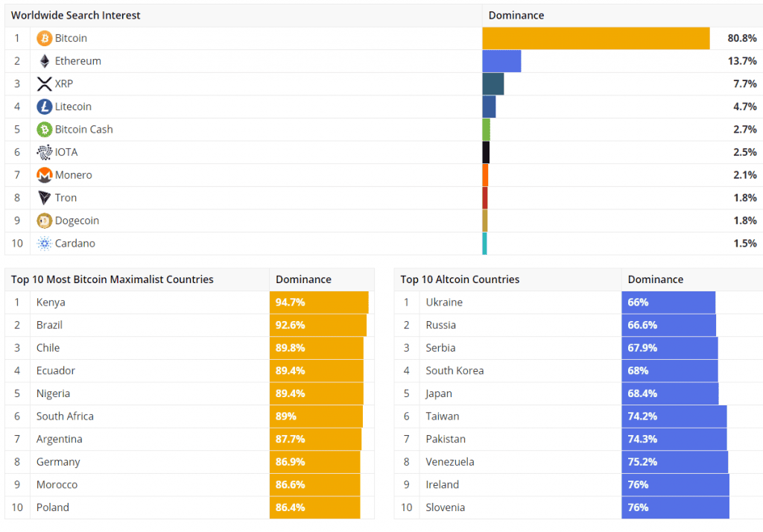The width and height of the screenshot is (763, 532).
Task: Click Brazil's 92.6% dominance bar
Action: [317, 325]
